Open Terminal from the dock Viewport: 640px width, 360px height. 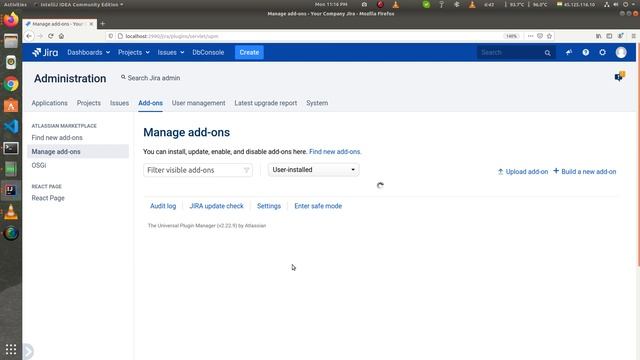pos(11,148)
